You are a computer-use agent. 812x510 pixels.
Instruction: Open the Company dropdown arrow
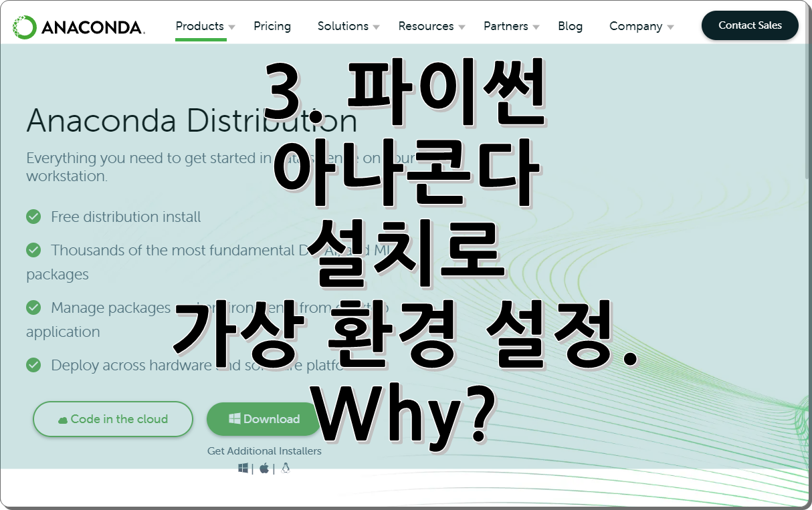click(x=670, y=27)
